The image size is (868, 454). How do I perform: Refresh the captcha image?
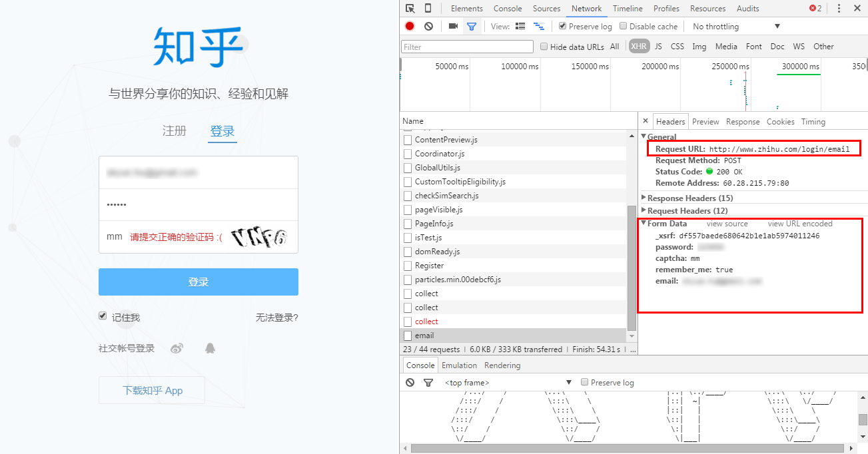[259, 237]
